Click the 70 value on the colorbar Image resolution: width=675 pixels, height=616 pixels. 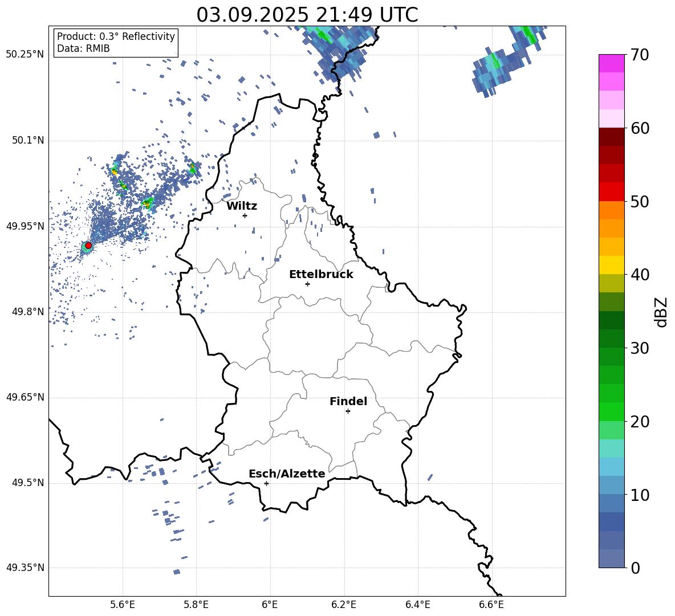640,55
